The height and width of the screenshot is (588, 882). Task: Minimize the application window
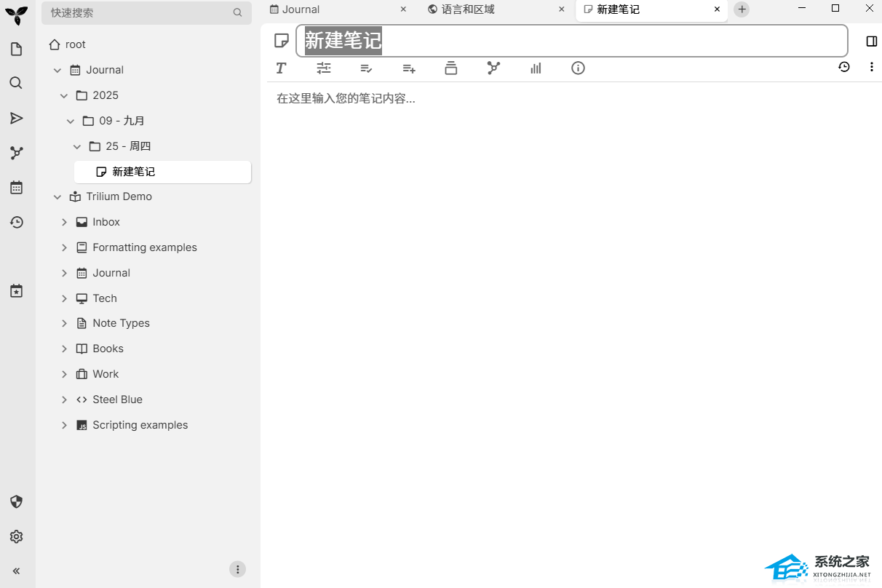point(802,8)
